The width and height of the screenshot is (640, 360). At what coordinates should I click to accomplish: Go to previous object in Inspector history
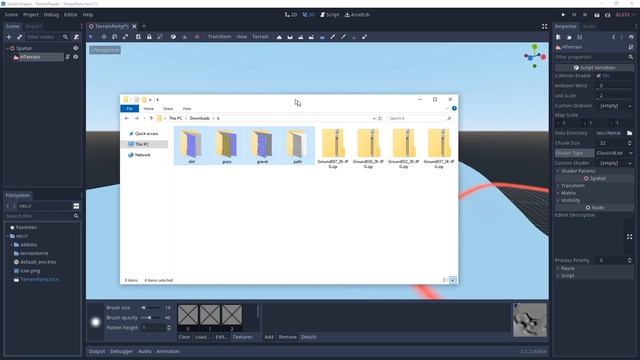pyautogui.click(x=613, y=37)
